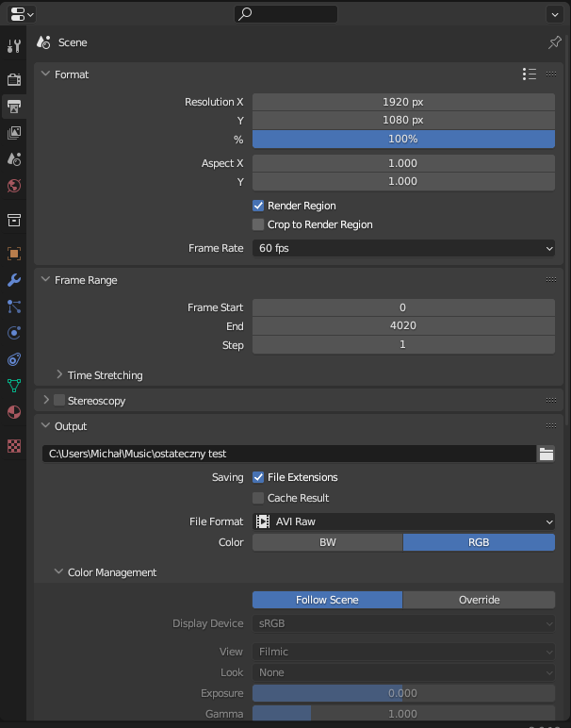The height and width of the screenshot is (728, 571).
Task: Open the View Filmic dropdown
Action: tap(403, 652)
